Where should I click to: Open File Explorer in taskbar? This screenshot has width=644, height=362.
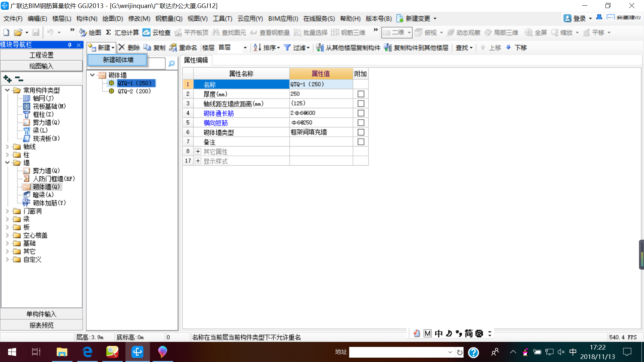tap(62, 352)
